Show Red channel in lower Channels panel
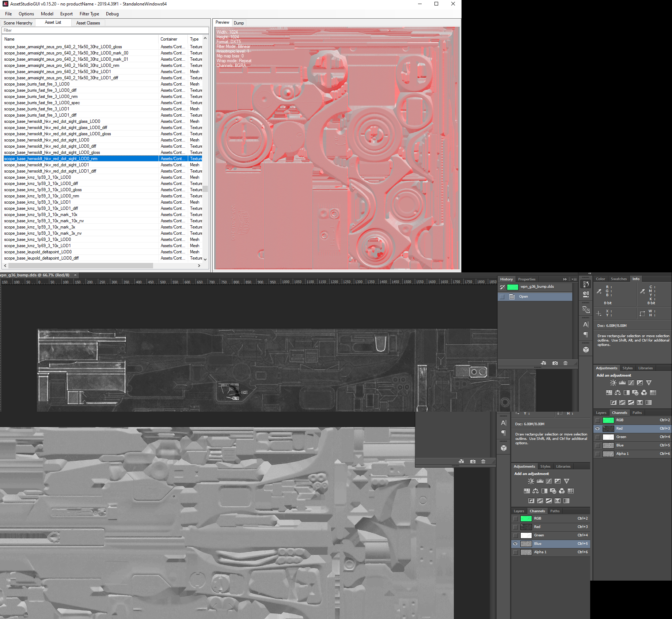672x619 pixels. 516,527
